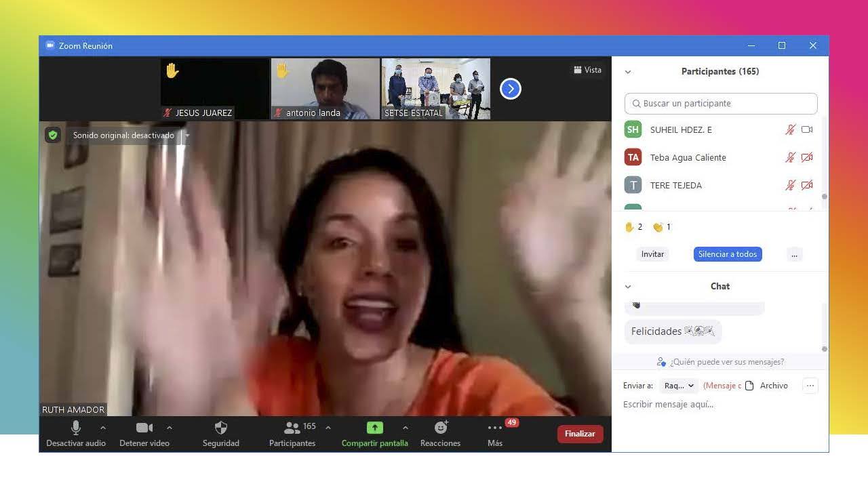Open the Seguridad shield icon
This screenshot has width=868, height=488.
(x=220, y=427)
